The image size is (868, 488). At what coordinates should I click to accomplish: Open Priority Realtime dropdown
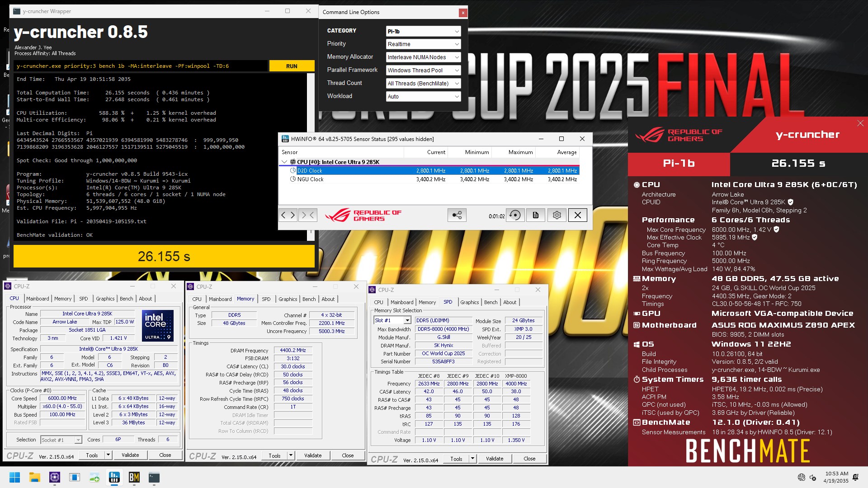point(424,44)
